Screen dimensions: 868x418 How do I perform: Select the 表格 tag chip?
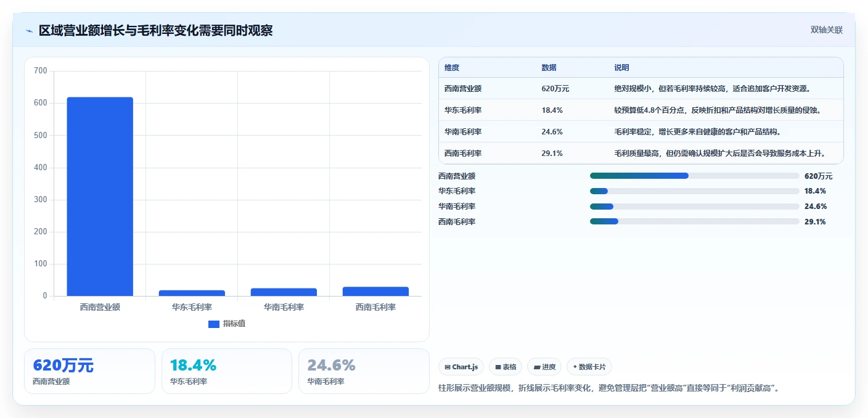tap(506, 367)
